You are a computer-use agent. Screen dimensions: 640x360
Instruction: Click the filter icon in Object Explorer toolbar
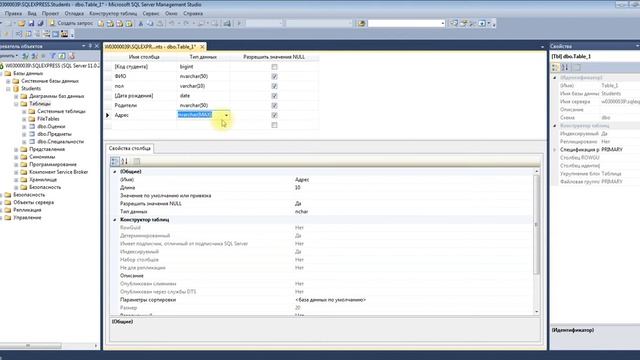click(53, 56)
